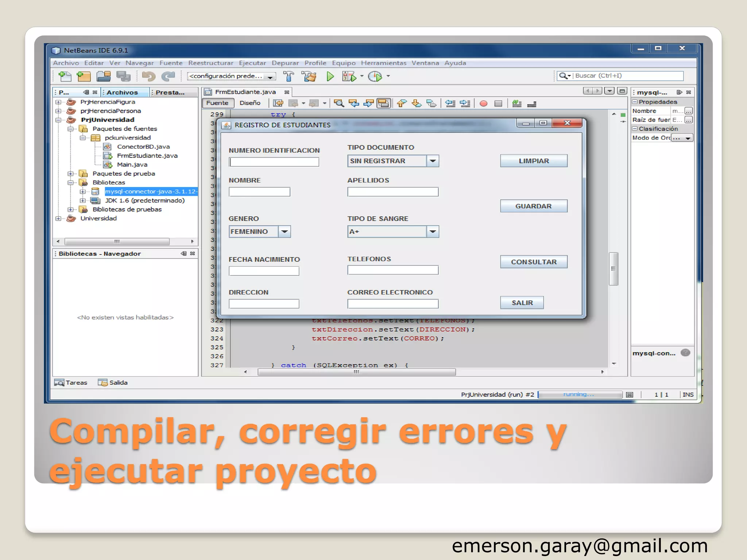747x560 pixels.
Task: Select Main.java in the project tree
Action: 132,164
